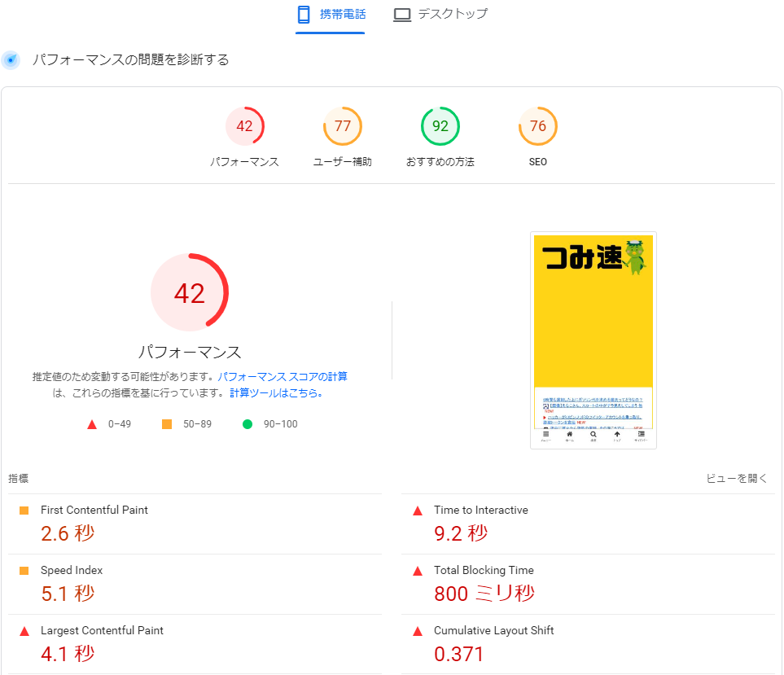The width and height of the screenshot is (784, 675).
Task: Click the 50–89 legend text
Action: point(197,424)
